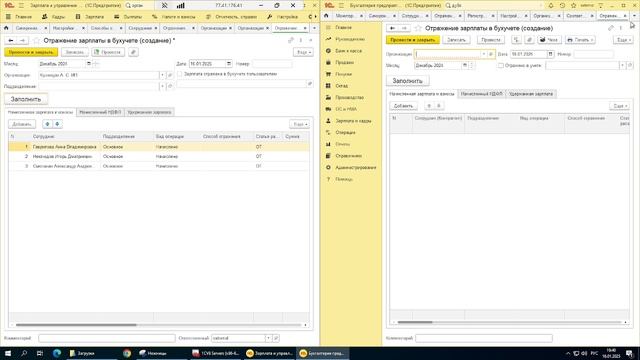The image size is (640, 360).
Task: Toggle 'Зарплата отражена в бухучете' checkbox
Action: coord(180,74)
